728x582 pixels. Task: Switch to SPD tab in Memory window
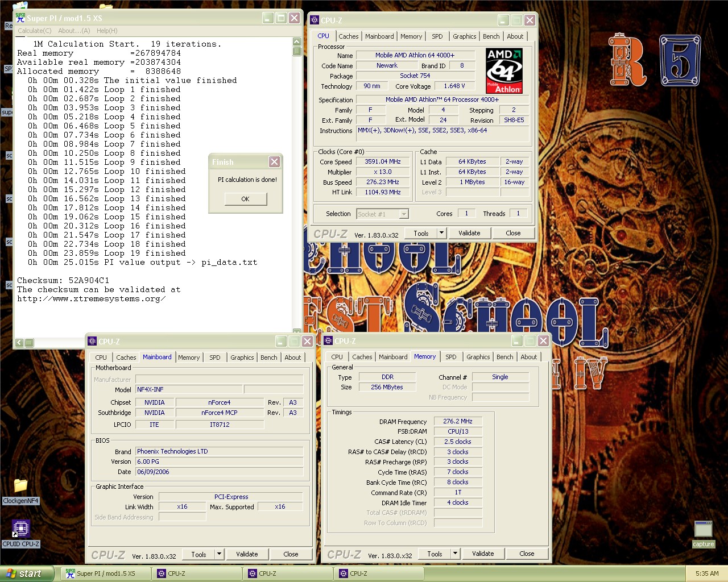(x=450, y=357)
